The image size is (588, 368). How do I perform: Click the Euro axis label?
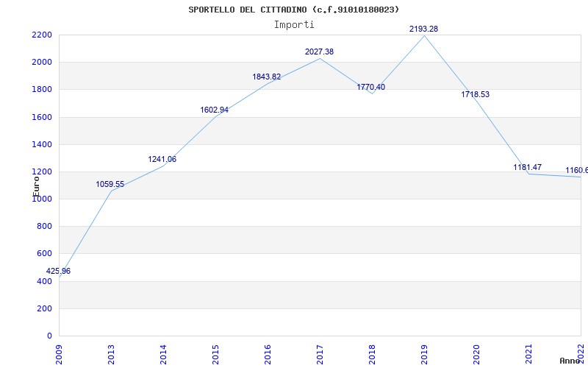[x=36, y=186]
